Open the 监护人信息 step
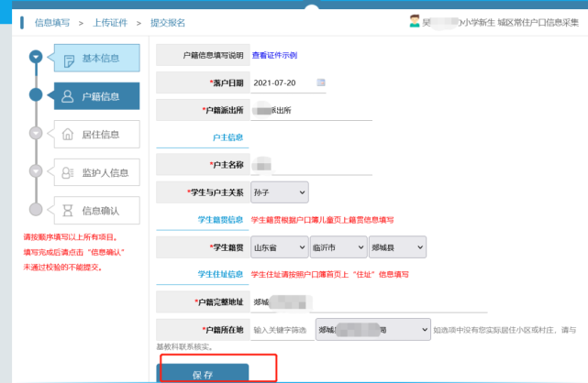 pyautogui.click(x=96, y=172)
